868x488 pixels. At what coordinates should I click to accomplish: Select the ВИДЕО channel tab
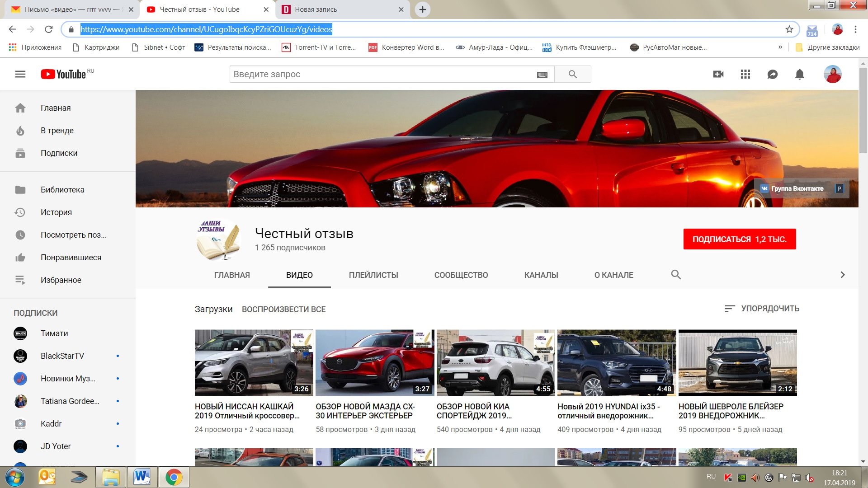coord(299,275)
